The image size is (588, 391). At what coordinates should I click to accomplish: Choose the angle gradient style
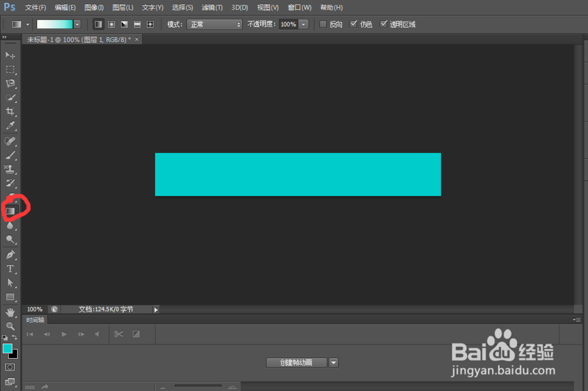tap(124, 24)
